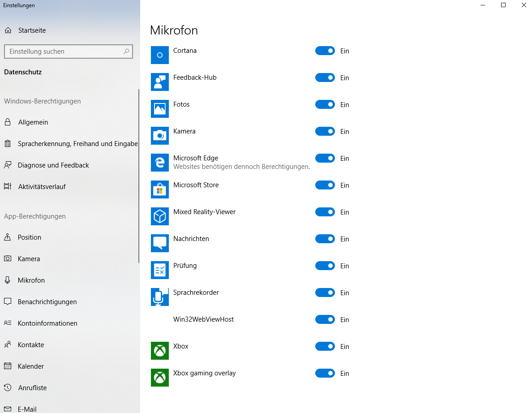This screenshot has height=413, width=532.
Task: Click the Benachrichtigungen sidebar icon
Action: 8,301
